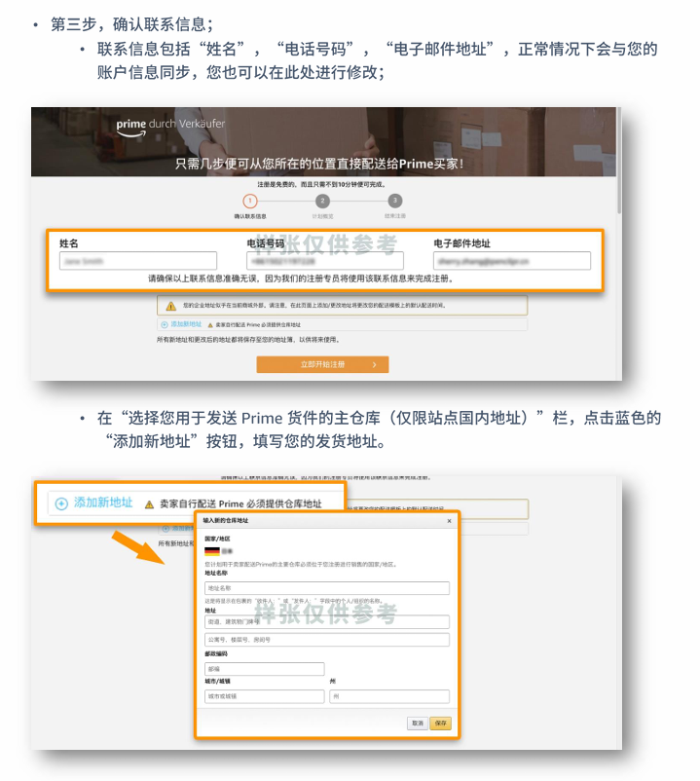Click the yellow 保存 save button
The height and width of the screenshot is (781, 700).
(x=441, y=724)
